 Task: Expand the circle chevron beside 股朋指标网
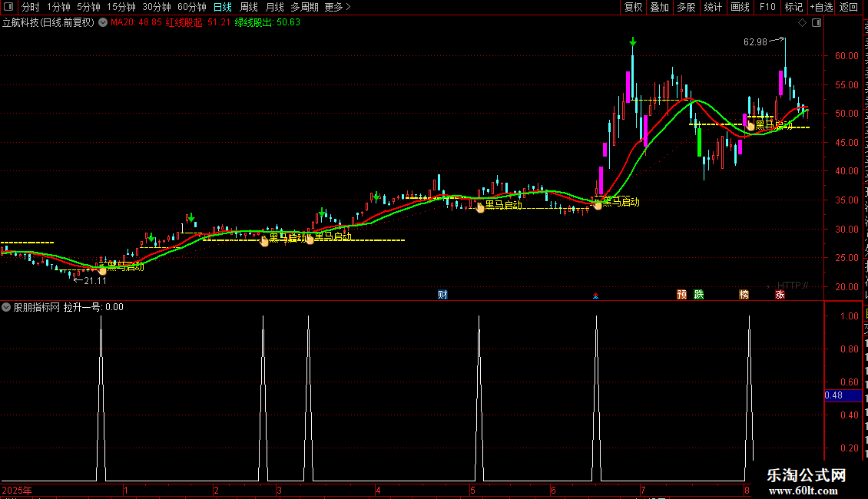point(6,307)
